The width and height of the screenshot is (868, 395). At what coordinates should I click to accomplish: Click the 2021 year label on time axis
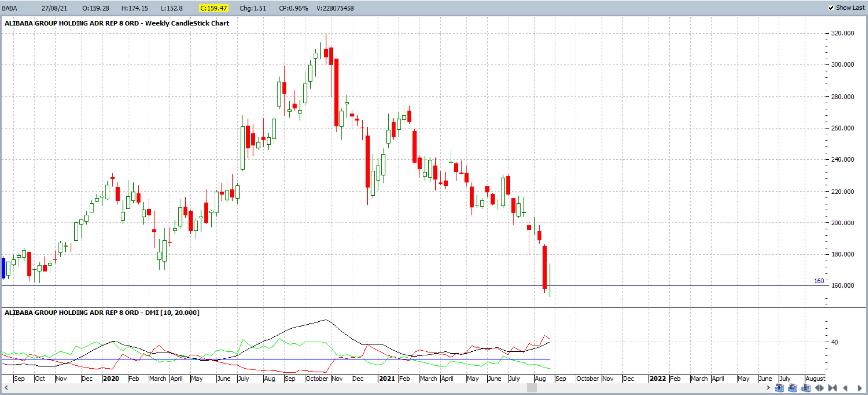(387, 379)
